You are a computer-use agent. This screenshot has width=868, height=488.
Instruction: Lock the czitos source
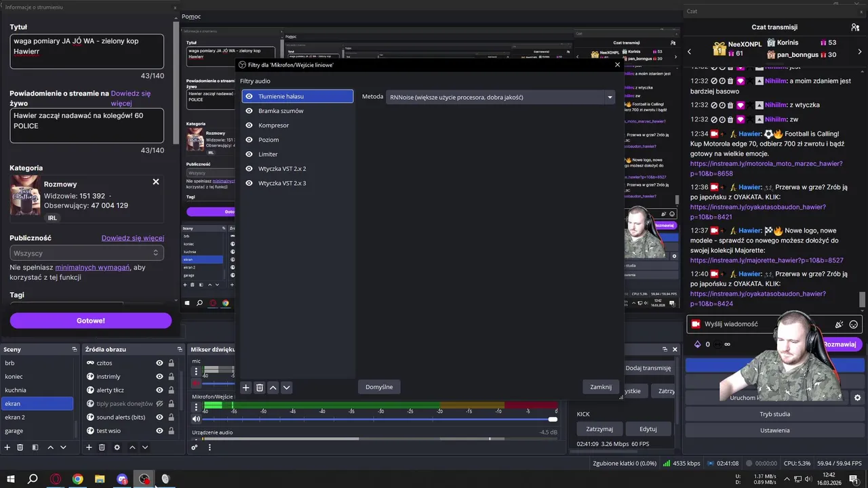coord(171,363)
